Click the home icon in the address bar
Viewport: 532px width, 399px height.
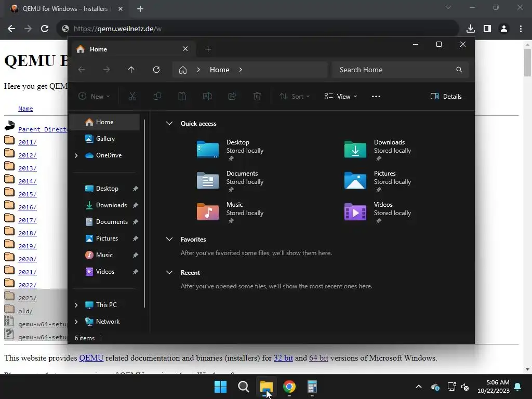click(x=183, y=70)
